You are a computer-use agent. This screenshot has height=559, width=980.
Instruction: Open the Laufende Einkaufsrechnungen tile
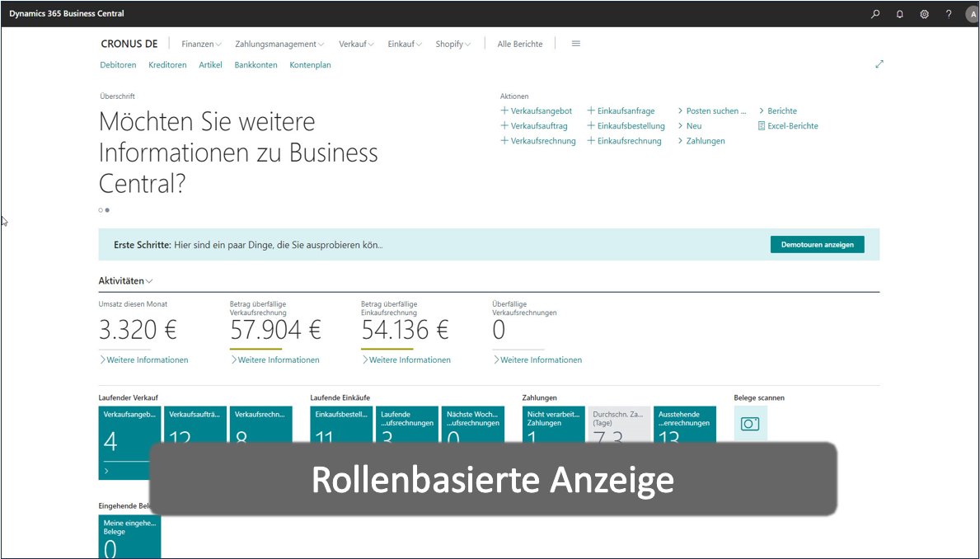(x=407, y=424)
